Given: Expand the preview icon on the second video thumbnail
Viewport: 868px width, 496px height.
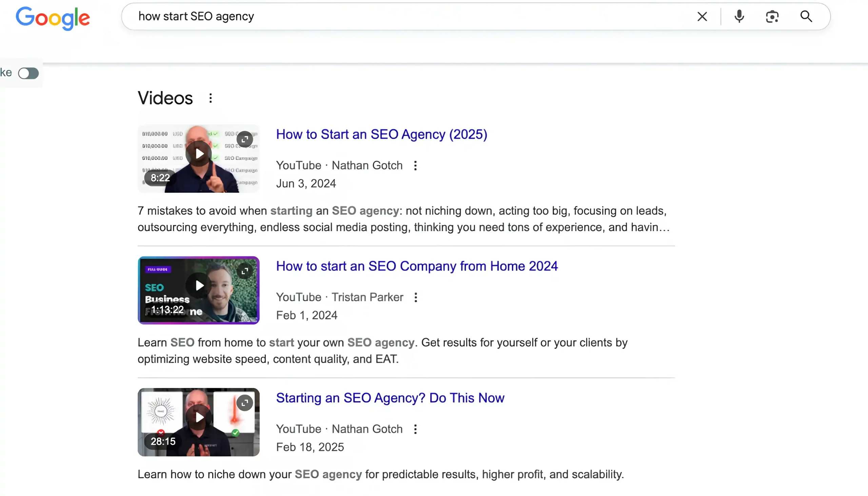Looking at the screenshot, I should (x=245, y=271).
